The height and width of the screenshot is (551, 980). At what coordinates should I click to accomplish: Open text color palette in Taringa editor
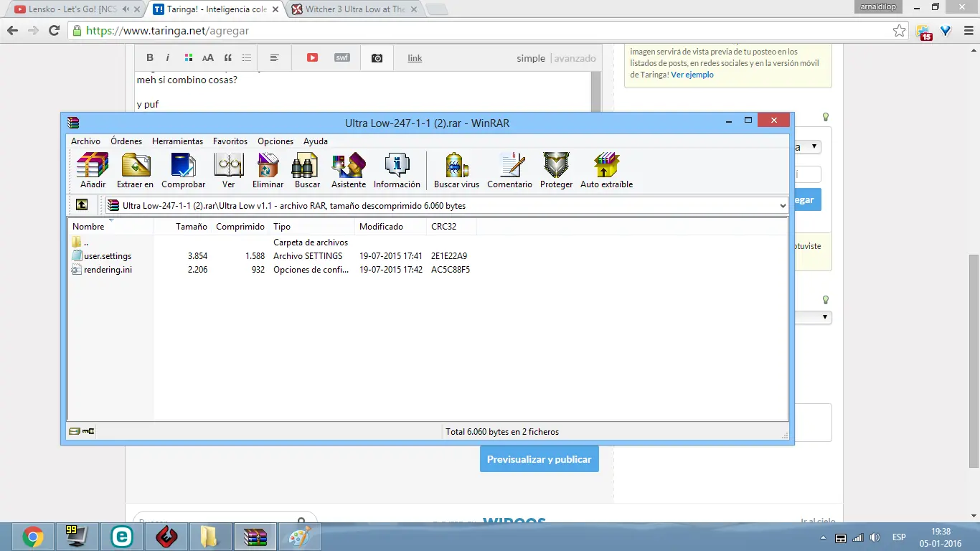[x=188, y=57]
